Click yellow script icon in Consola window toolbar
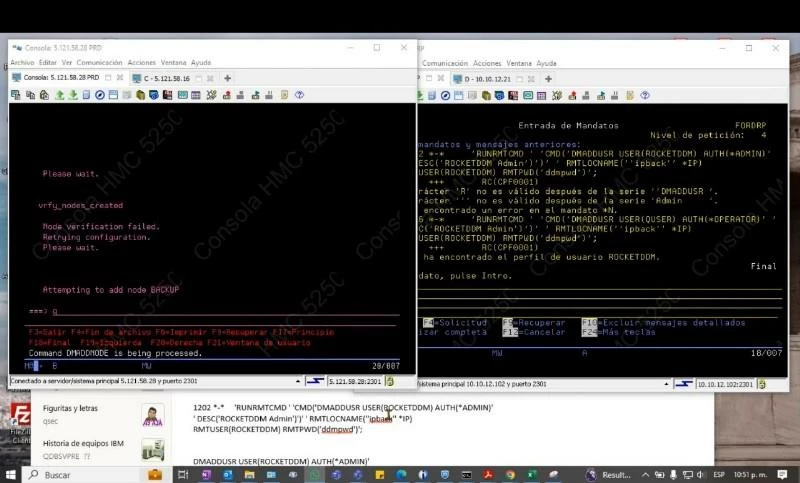800x483 pixels. click(285, 95)
